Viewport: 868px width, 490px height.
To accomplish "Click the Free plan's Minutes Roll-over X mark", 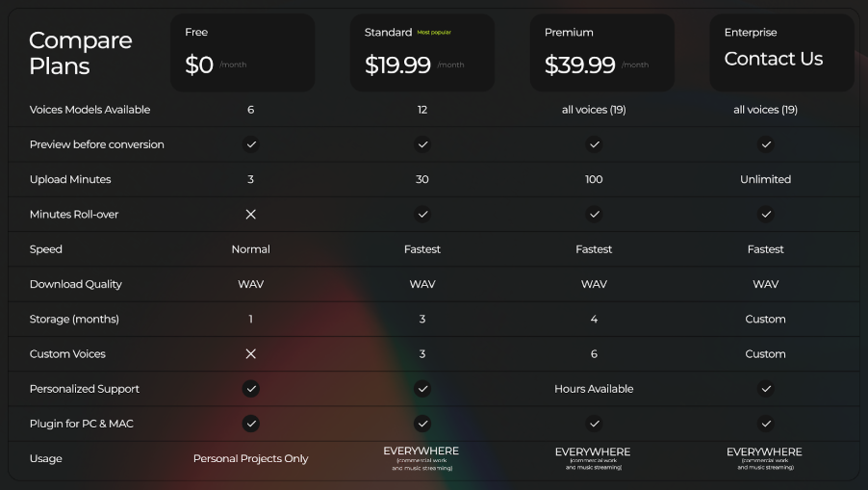I will point(251,215).
